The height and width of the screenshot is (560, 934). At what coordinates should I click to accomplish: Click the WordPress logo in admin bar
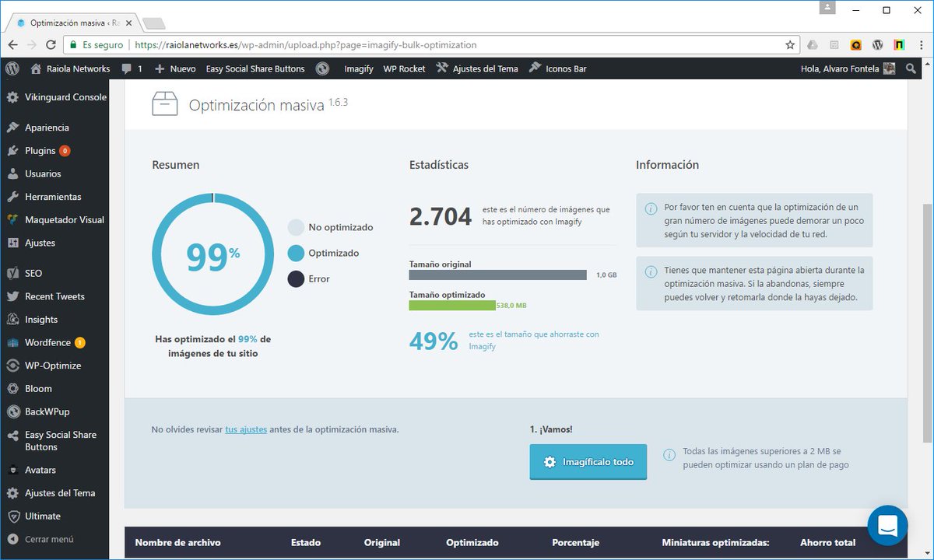[x=12, y=68]
